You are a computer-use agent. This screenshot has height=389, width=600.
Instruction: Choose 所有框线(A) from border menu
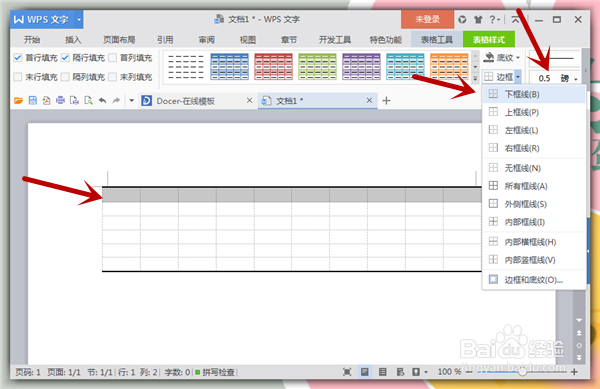534,186
